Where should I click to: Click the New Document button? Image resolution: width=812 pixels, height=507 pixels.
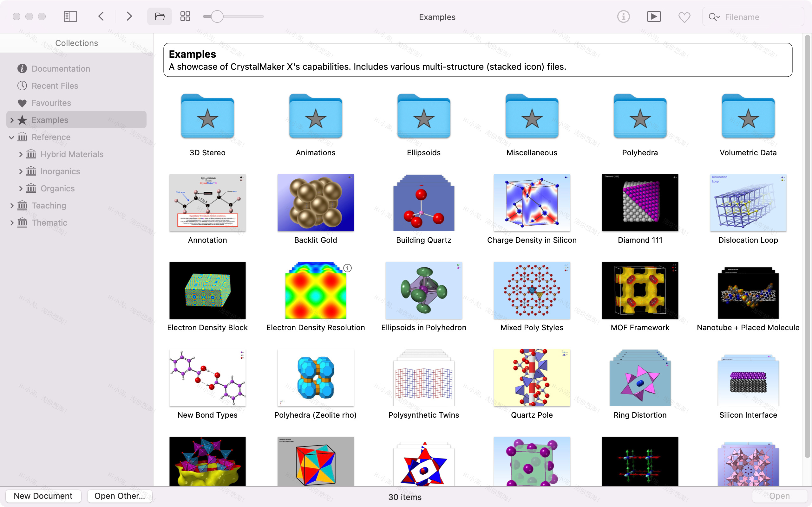point(43,496)
